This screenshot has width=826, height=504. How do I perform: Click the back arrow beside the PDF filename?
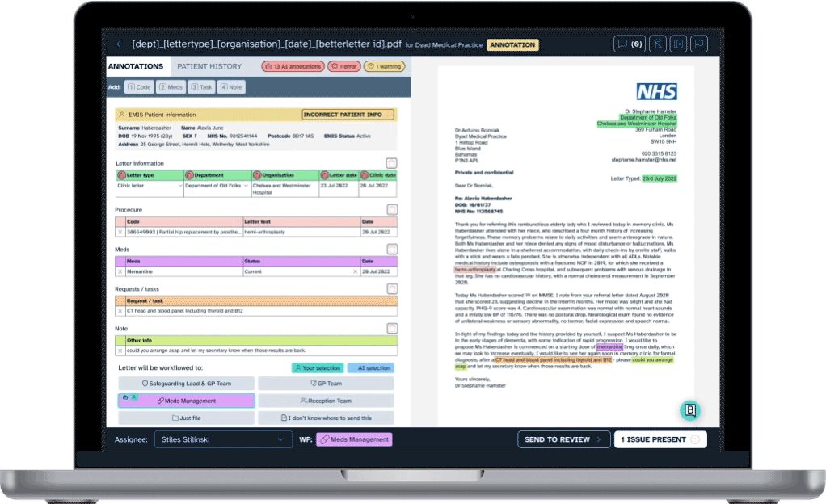[120, 44]
